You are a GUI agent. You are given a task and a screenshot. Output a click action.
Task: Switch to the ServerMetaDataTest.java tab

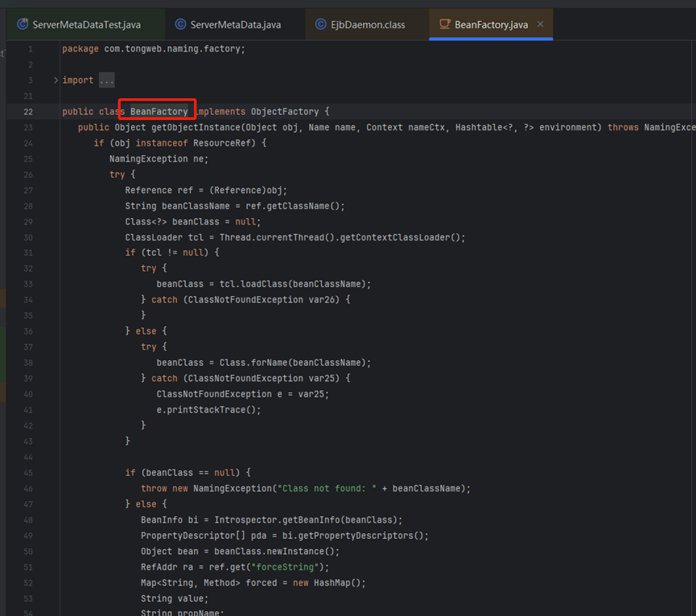point(86,25)
